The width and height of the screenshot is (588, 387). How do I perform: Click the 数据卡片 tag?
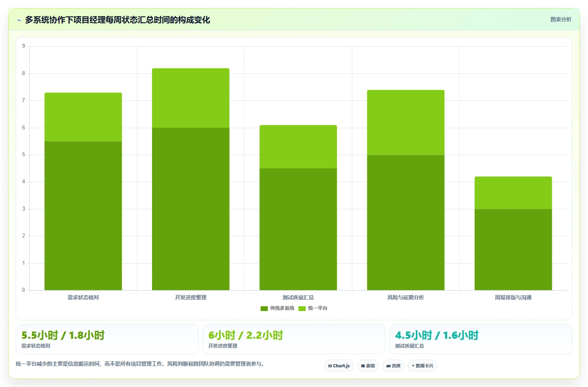pos(423,366)
